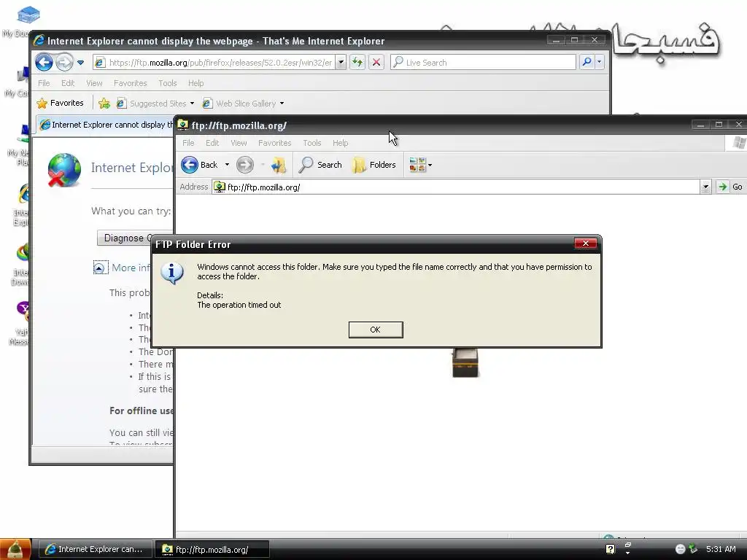
Task: Open View menu in Internet Explorer
Action: [94, 83]
